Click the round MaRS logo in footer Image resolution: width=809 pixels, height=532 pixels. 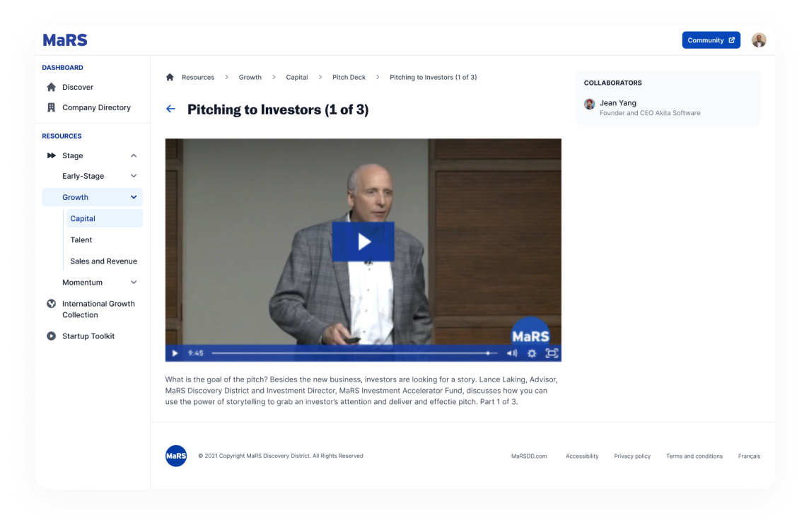[176, 456]
